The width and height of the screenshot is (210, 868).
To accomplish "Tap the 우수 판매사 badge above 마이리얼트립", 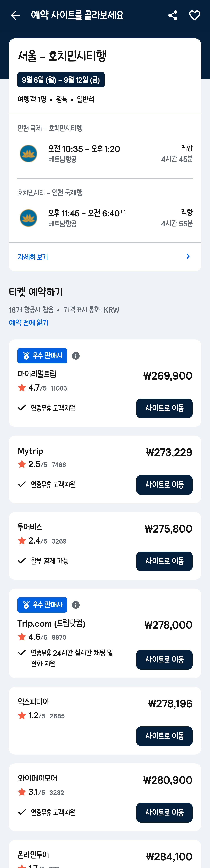I will 42,356.
